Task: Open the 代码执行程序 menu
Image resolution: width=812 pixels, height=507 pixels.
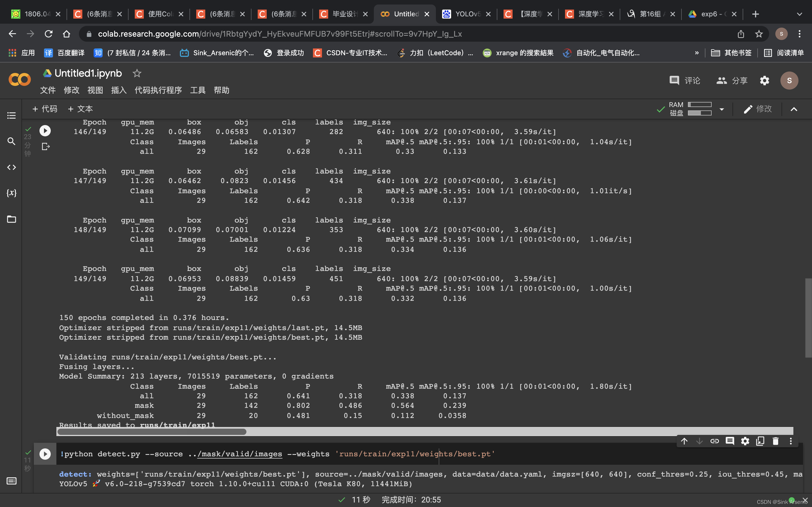Action: (x=158, y=90)
